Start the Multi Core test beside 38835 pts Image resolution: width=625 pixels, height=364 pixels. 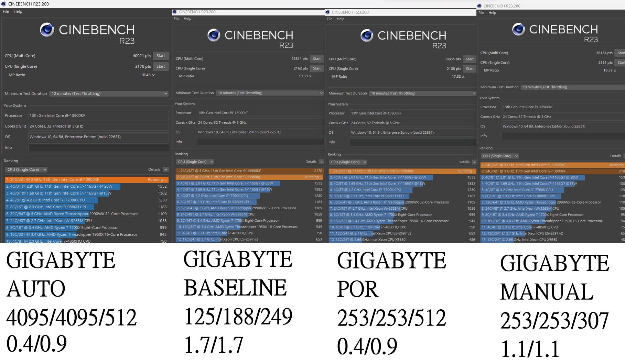(x=470, y=59)
